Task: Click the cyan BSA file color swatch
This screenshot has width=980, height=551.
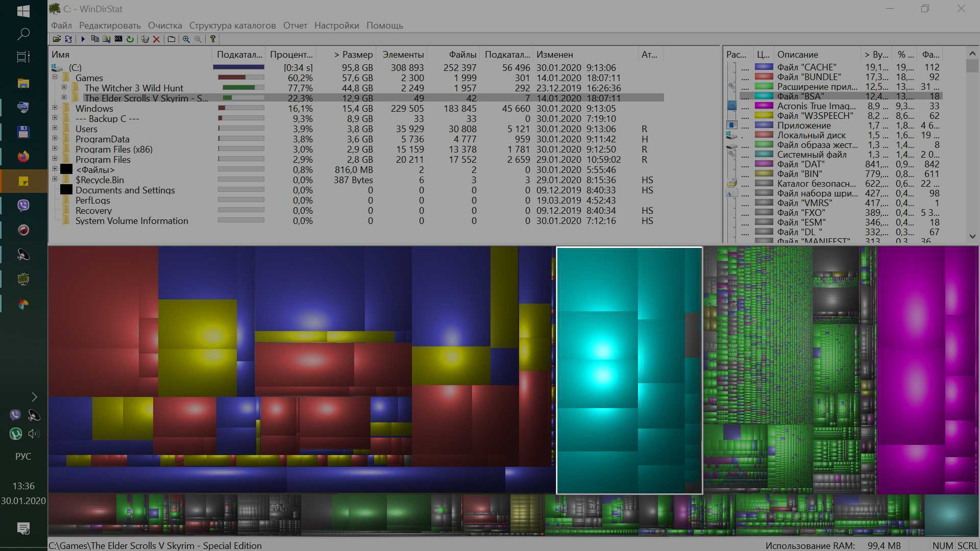Action: [x=764, y=96]
